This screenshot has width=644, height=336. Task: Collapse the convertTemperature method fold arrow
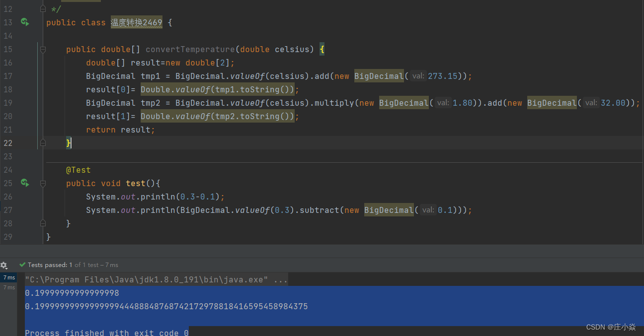tap(43, 49)
